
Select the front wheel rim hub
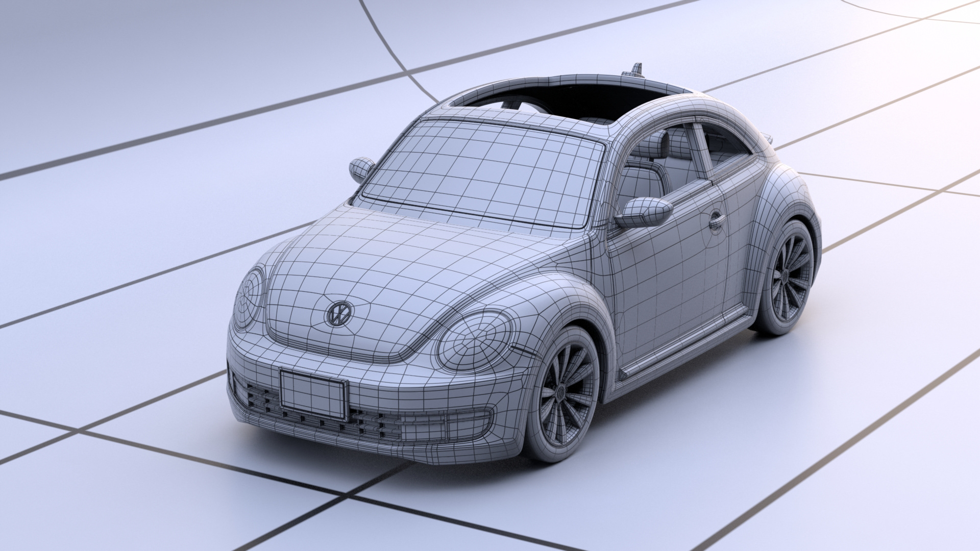(561, 393)
